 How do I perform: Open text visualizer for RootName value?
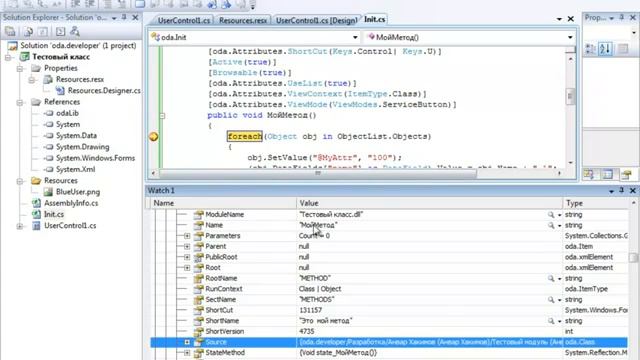pos(551,278)
